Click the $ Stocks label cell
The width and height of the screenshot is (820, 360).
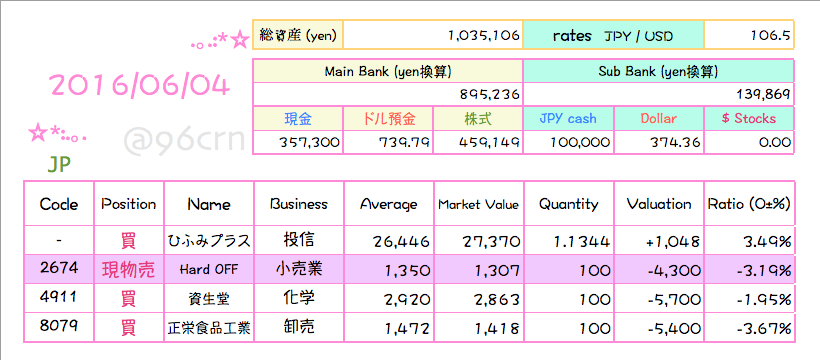(x=749, y=119)
